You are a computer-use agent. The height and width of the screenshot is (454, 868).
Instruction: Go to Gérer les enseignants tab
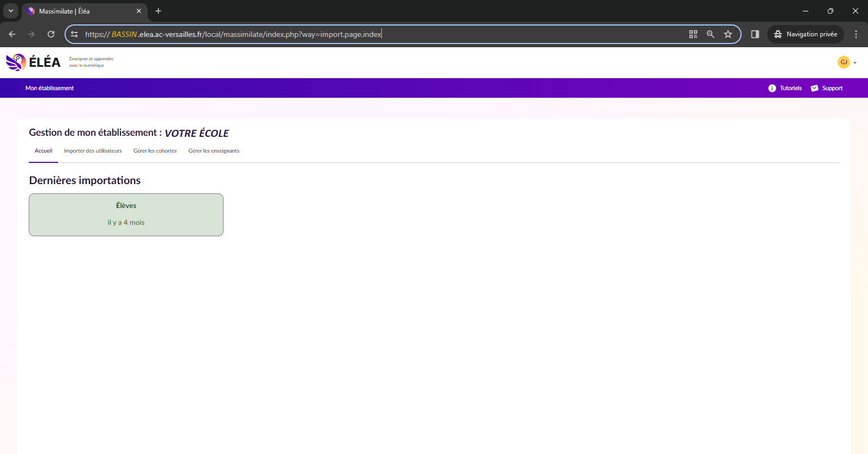214,151
